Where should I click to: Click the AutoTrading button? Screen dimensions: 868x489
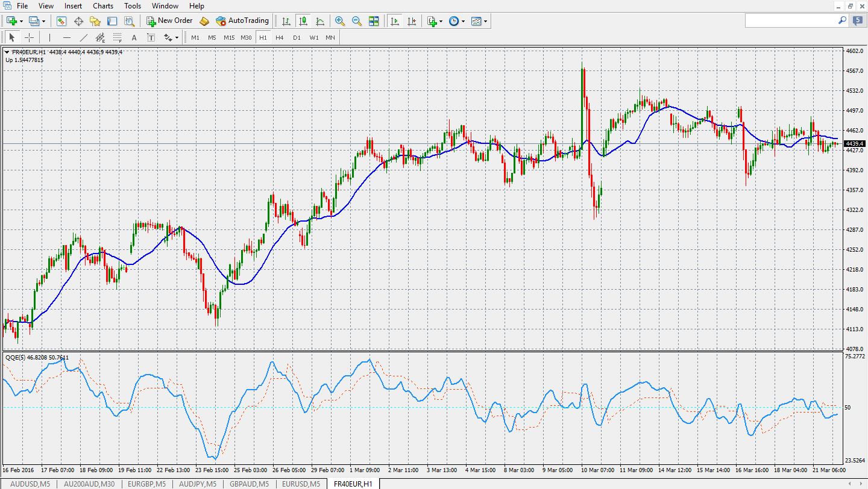(242, 21)
